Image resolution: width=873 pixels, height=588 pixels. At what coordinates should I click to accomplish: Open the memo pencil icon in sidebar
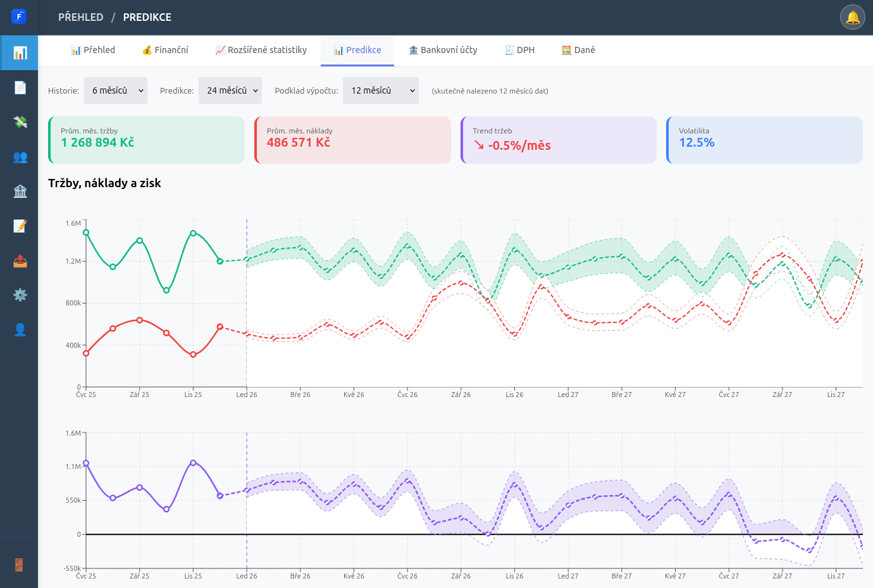point(20,226)
